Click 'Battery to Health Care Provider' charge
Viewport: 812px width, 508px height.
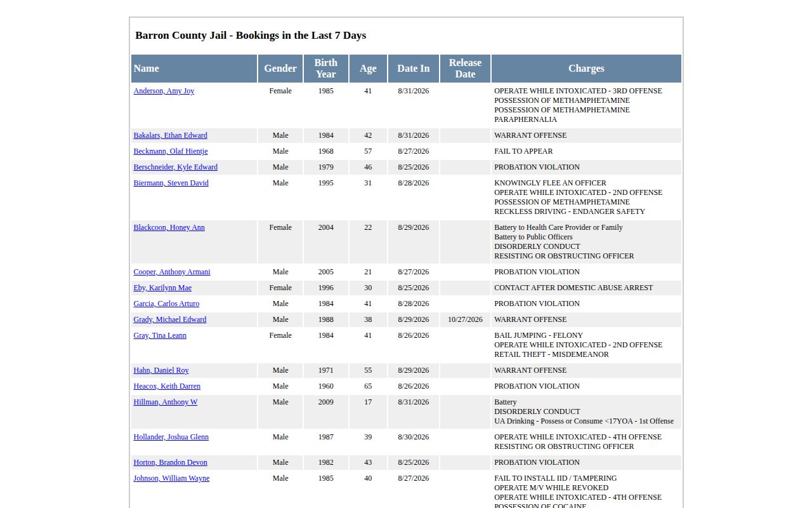click(558, 227)
